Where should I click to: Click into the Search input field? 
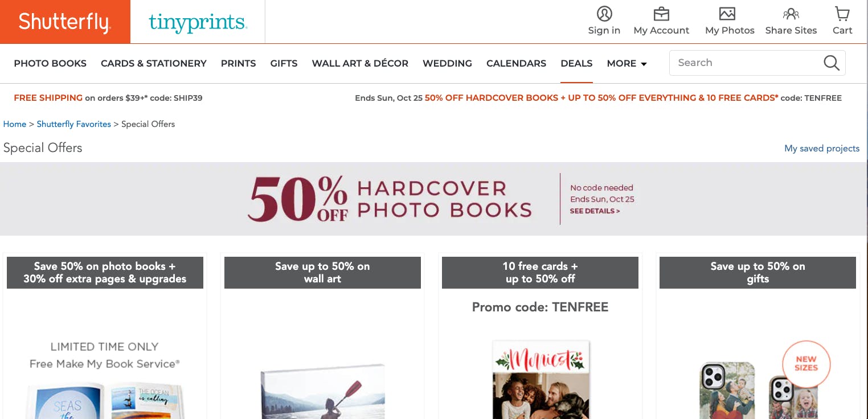(746, 63)
